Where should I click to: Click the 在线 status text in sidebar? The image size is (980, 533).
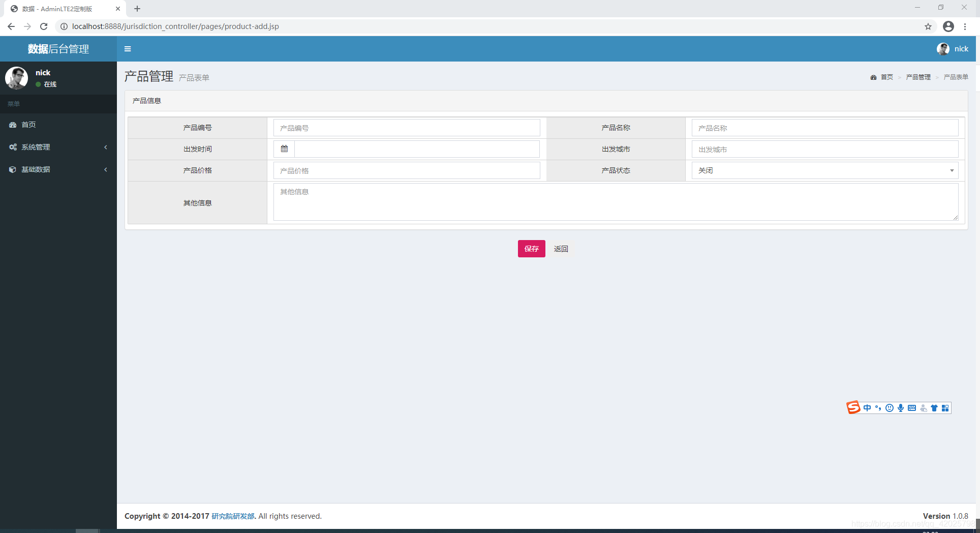tap(50, 84)
